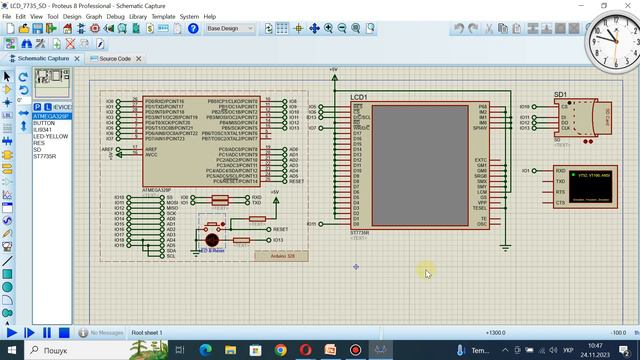Screen dimensions: 640x360
Task: Select Junction Dot Mode tool
Action: point(7,102)
